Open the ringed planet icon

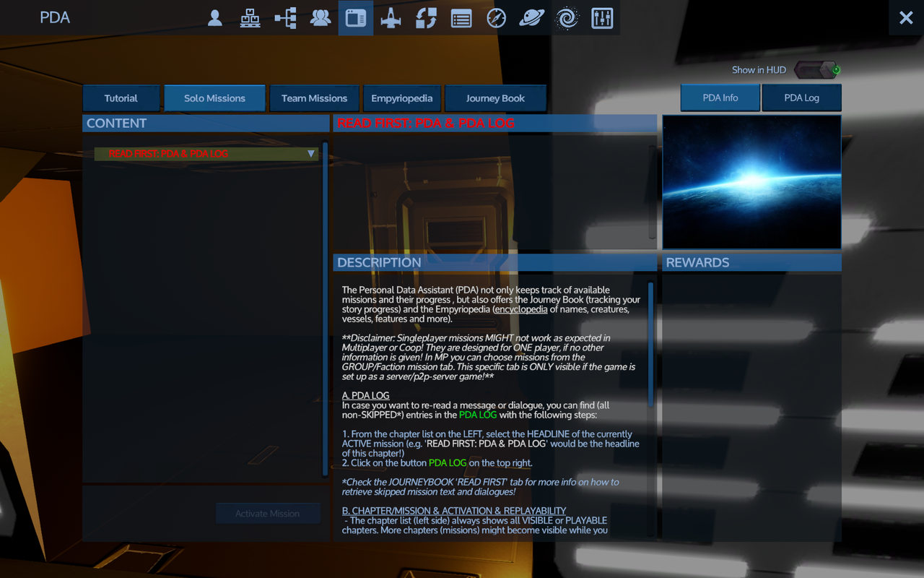pyautogui.click(x=532, y=18)
